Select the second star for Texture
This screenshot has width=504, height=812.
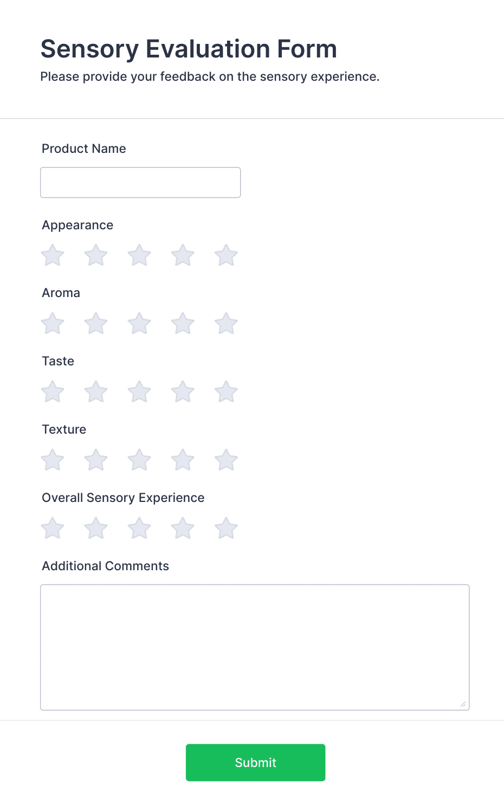click(x=95, y=460)
